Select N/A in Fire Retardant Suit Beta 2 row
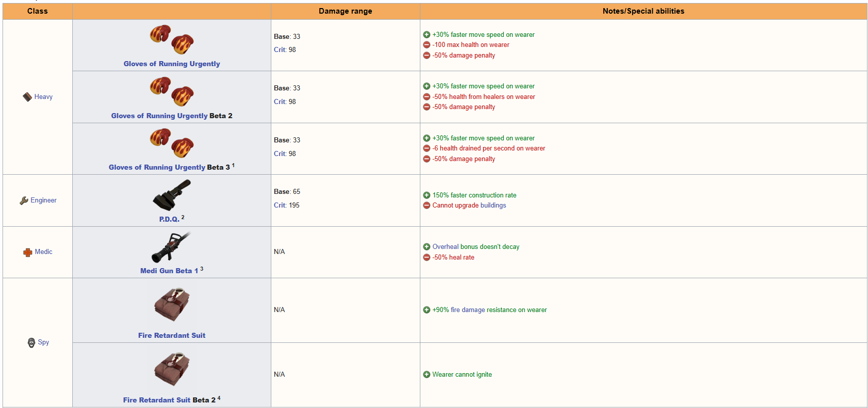Viewport: 868px width, 408px height. tap(279, 375)
